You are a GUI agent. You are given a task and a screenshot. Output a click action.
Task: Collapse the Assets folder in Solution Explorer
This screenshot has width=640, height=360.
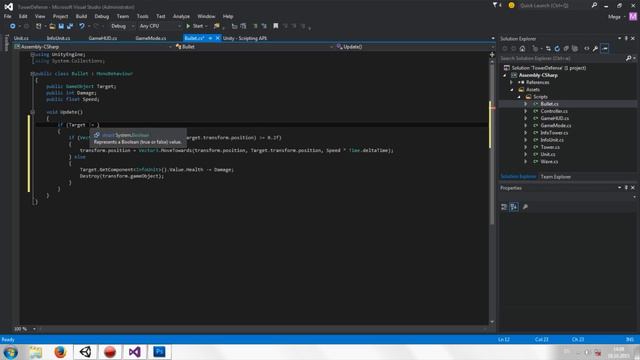(x=512, y=90)
